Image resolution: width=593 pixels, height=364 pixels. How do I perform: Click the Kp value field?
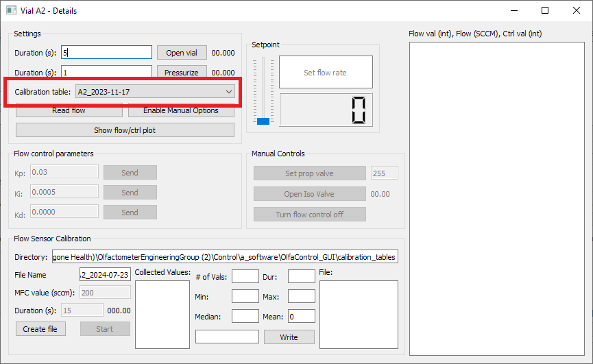click(64, 172)
